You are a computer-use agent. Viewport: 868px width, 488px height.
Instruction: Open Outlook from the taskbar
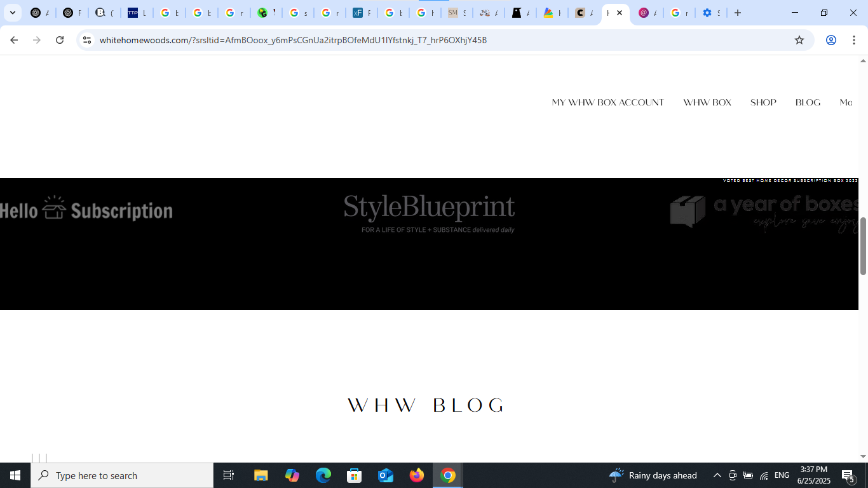tap(386, 475)
